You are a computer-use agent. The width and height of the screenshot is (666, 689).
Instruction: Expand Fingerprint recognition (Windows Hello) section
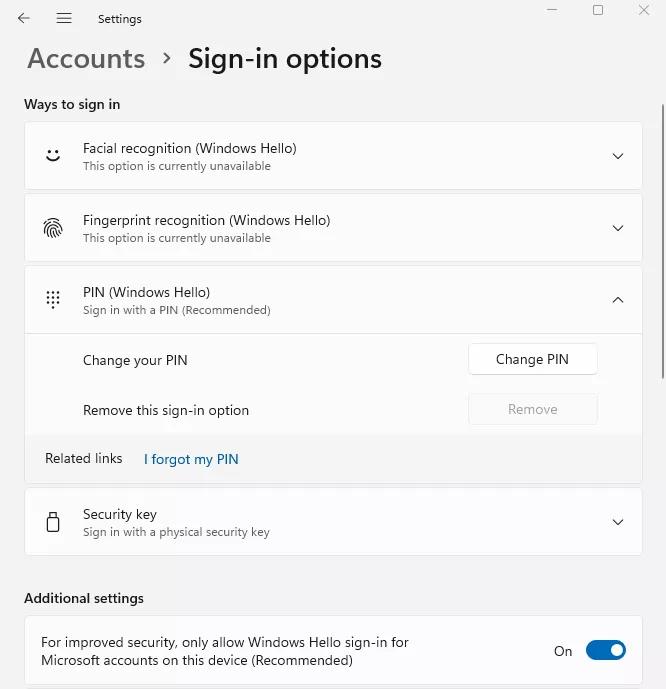click(x=618, y=228)
